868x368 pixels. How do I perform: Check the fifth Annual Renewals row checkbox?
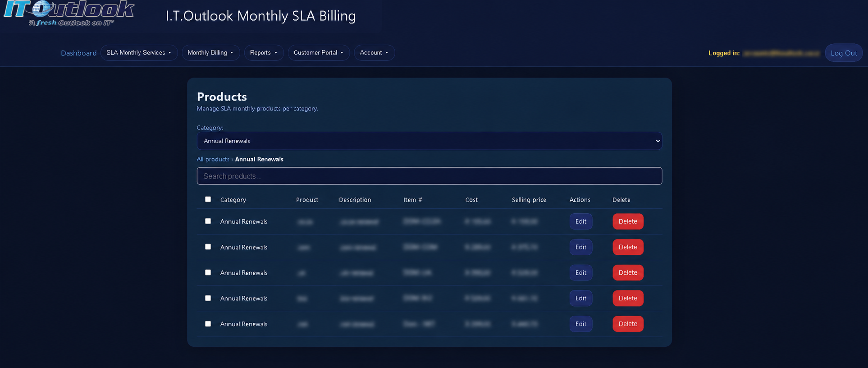(208, 324)
